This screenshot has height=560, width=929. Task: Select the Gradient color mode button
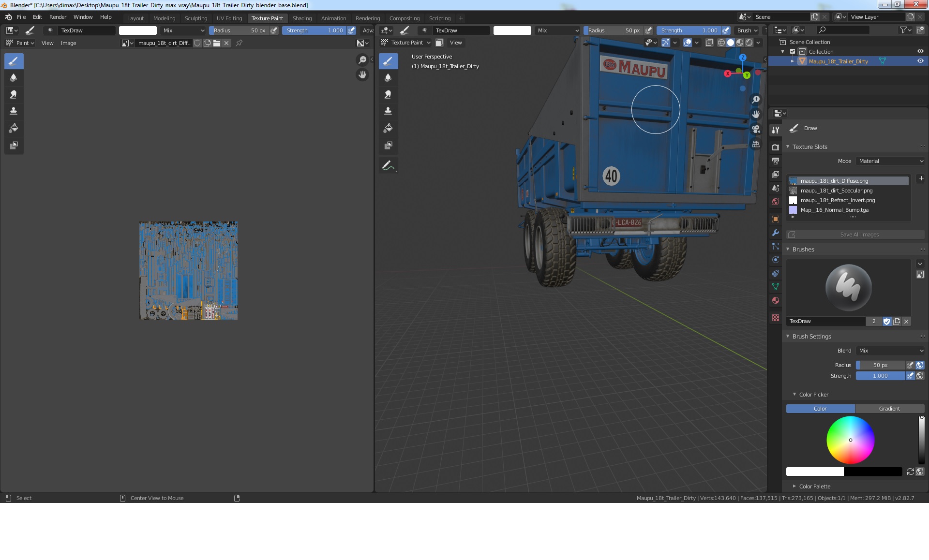click(889, 409)
